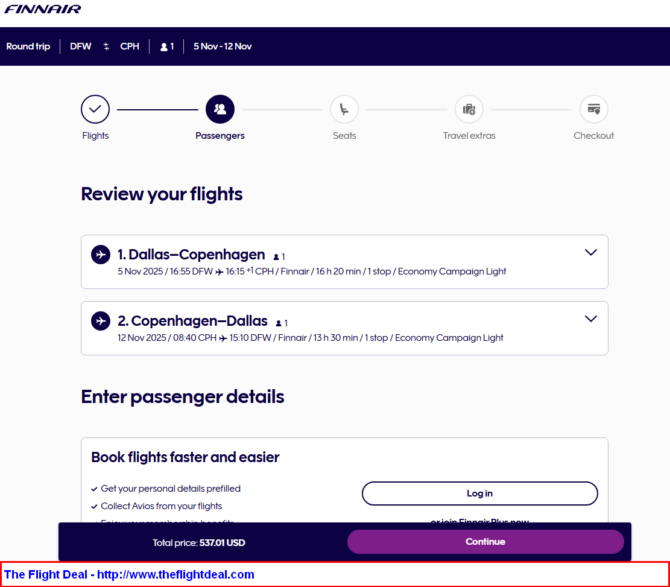The image size is (670, 587).
Task: Select the Passengers step icon
Action: coord(220,109)
